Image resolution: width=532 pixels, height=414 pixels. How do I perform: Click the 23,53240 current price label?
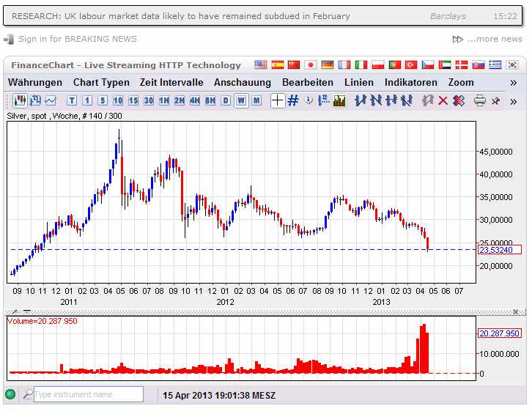(500, 250)
